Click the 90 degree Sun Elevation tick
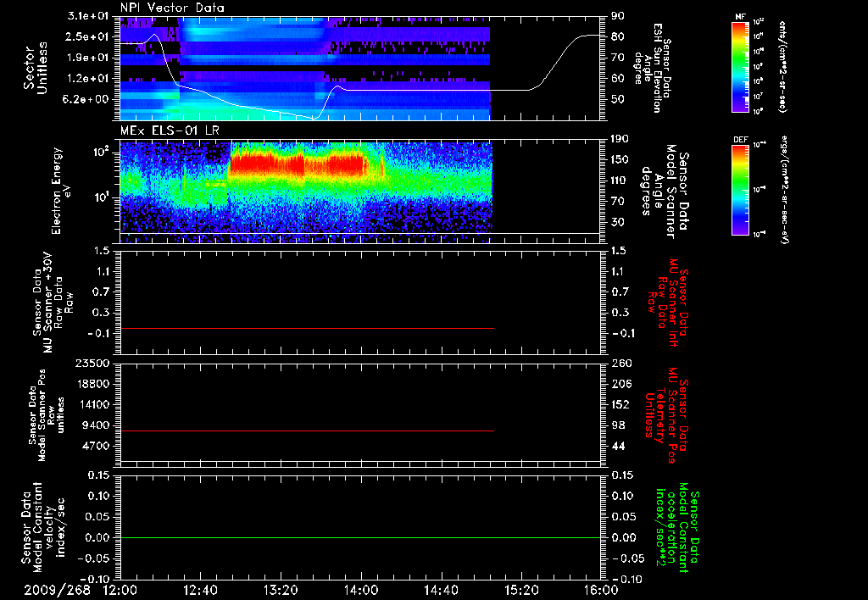The image size is (868, 600). click(618, 16)
